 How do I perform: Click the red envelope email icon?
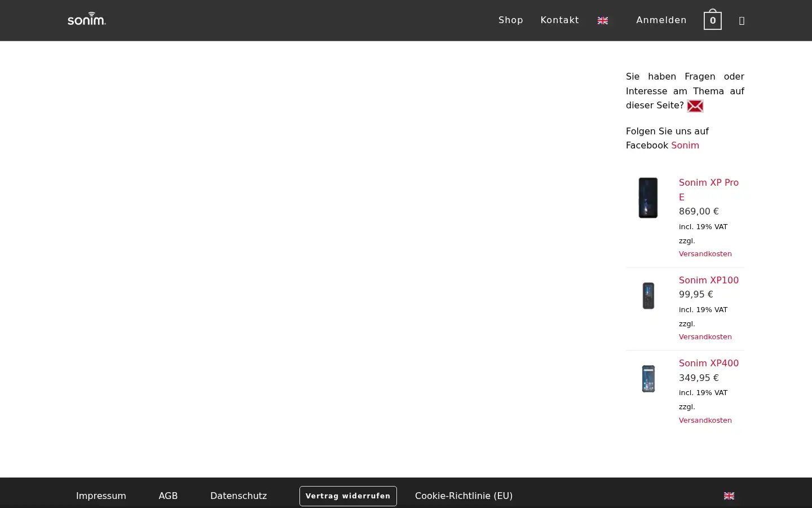tap(695, 106)
